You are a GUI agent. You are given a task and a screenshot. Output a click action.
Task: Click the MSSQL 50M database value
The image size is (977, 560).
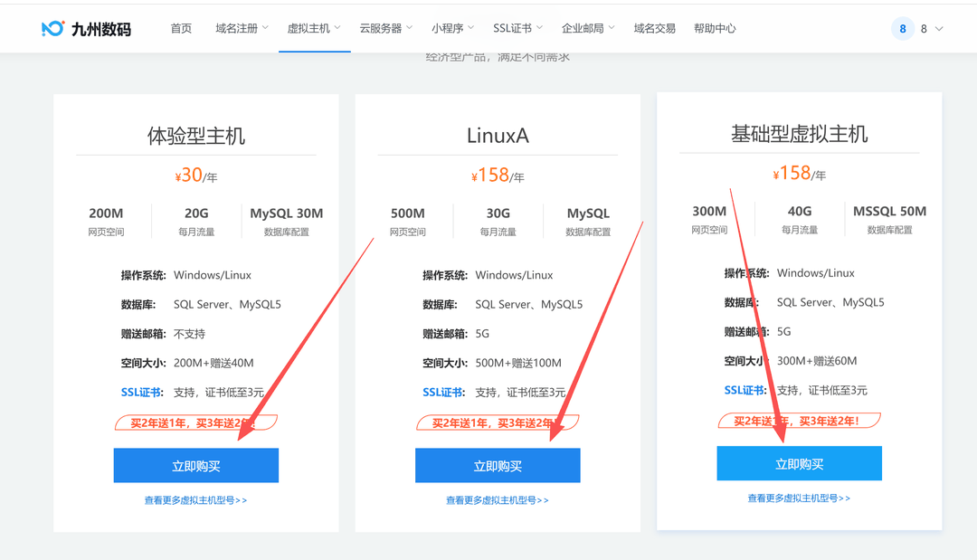coord(889,211)
